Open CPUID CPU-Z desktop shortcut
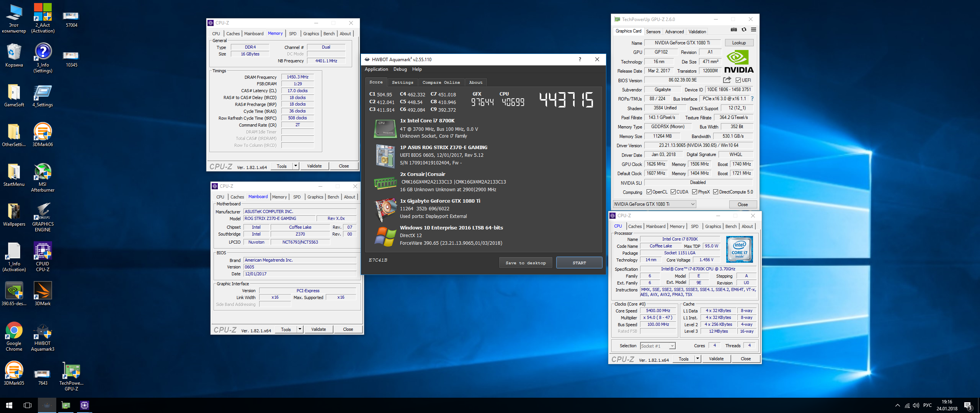980x413 pixels. 42,257
